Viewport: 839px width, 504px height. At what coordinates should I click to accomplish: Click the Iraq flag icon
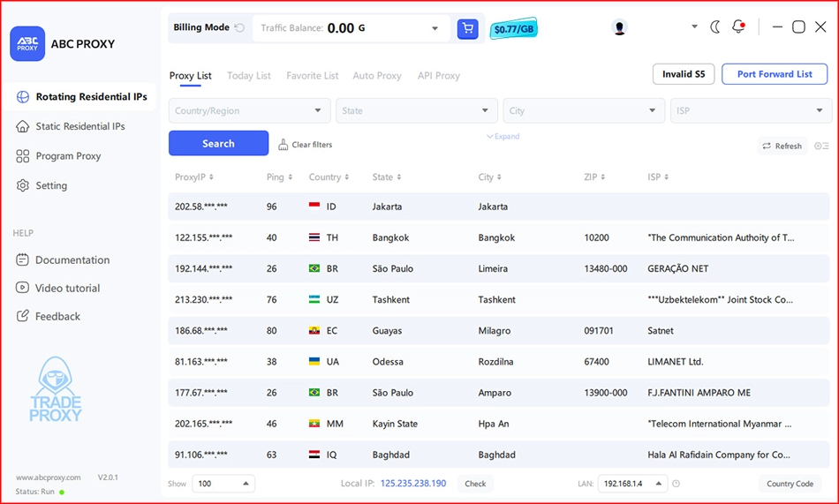coord(314,455)
